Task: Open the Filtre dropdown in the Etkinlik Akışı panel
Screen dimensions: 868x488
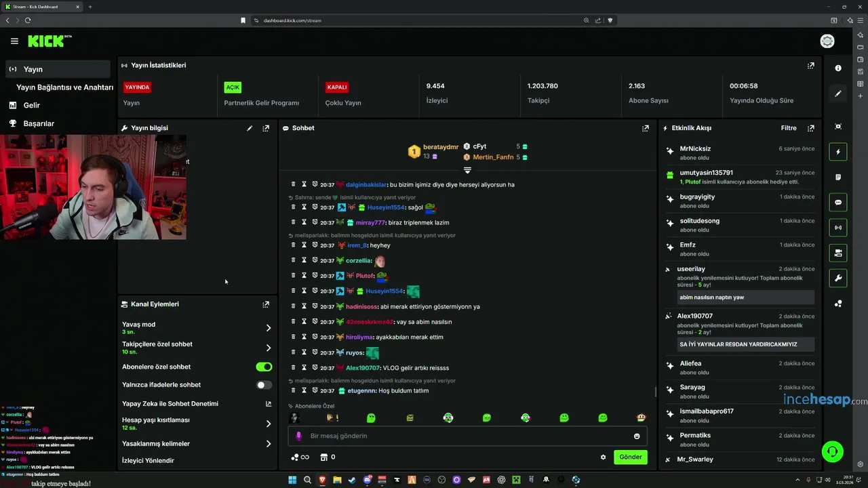Action: (x=789, y=128)
